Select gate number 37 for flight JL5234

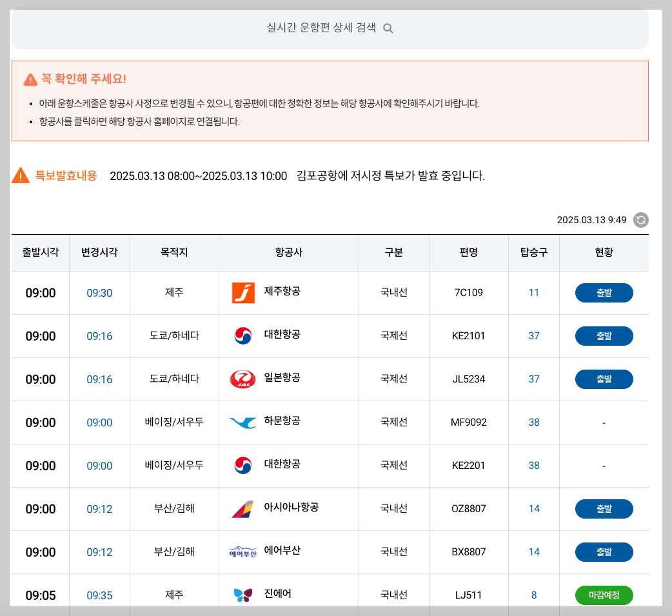533,379
